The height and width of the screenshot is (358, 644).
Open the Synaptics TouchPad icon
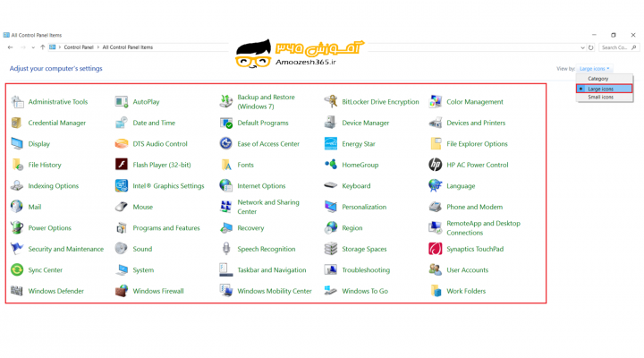coord(436,249)
